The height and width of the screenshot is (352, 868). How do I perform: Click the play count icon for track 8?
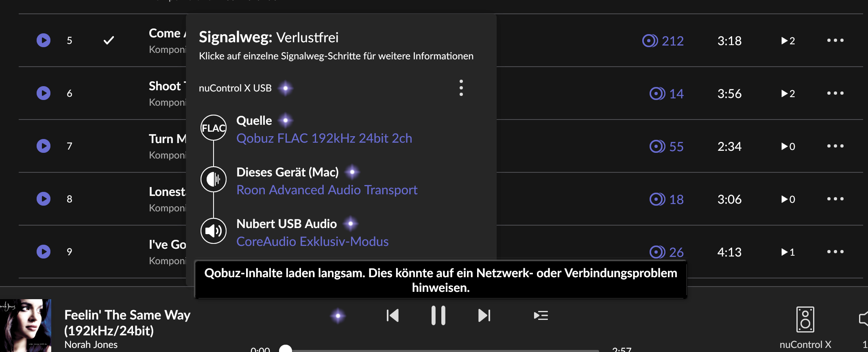click(x=788, y=199)
